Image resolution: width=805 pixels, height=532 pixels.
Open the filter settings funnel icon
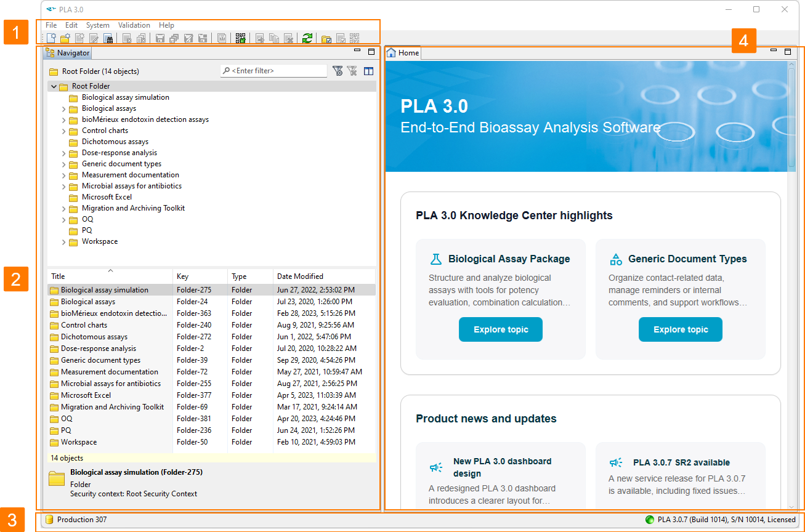pyautogui.click(x=338, y=71)
